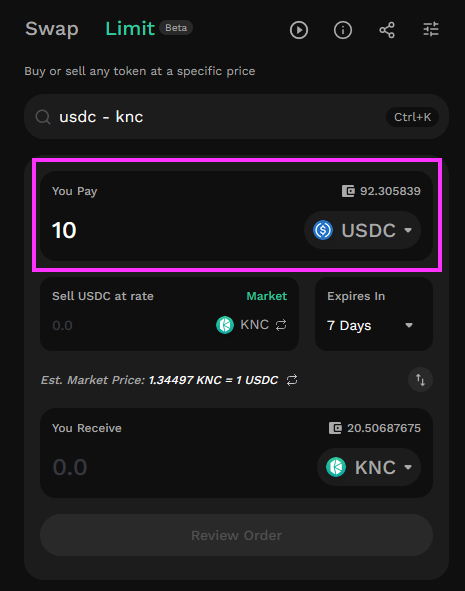Click the Review Order button
Viewport: 465px width, 591px height.
236,535
